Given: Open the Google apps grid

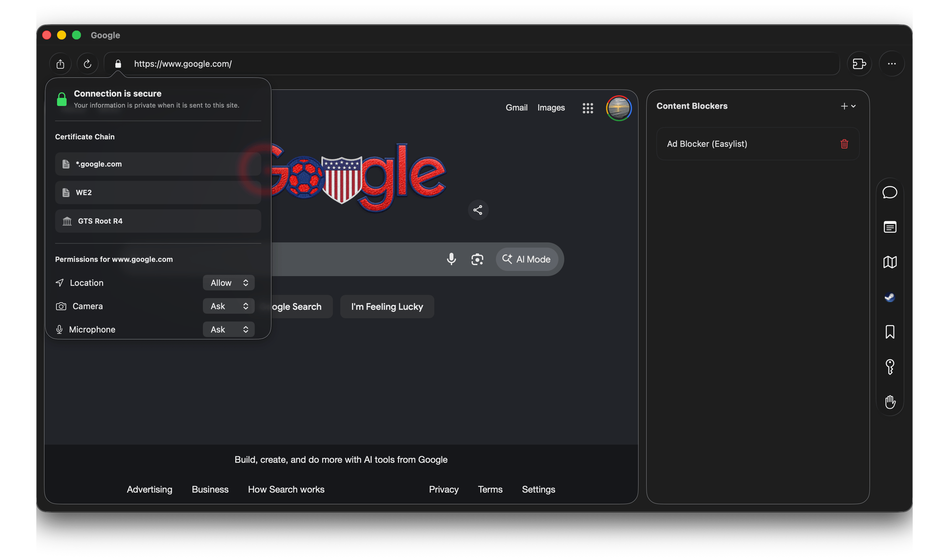Looking at the screenshot, I should click(x=588, y=108).
